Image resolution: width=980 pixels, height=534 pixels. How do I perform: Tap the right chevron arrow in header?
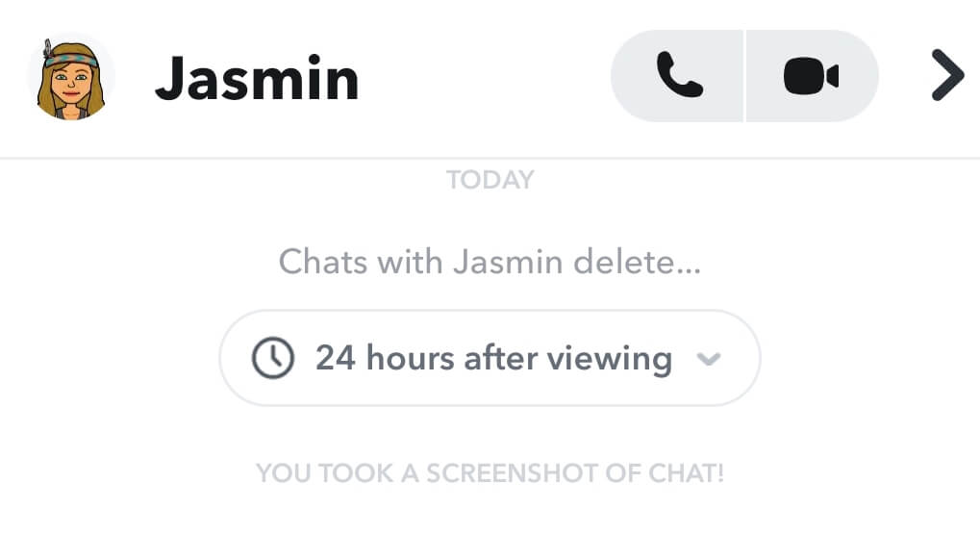click(x=947, y=75)
